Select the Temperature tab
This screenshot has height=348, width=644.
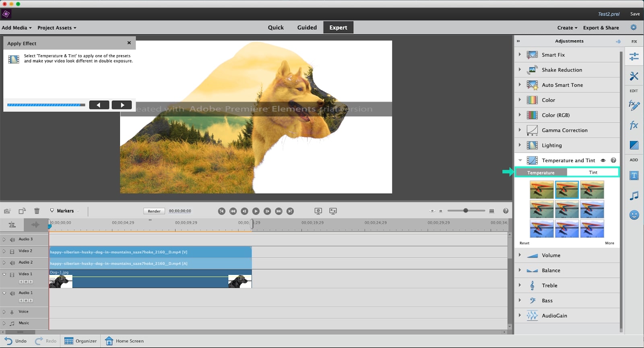coord(541,173)
